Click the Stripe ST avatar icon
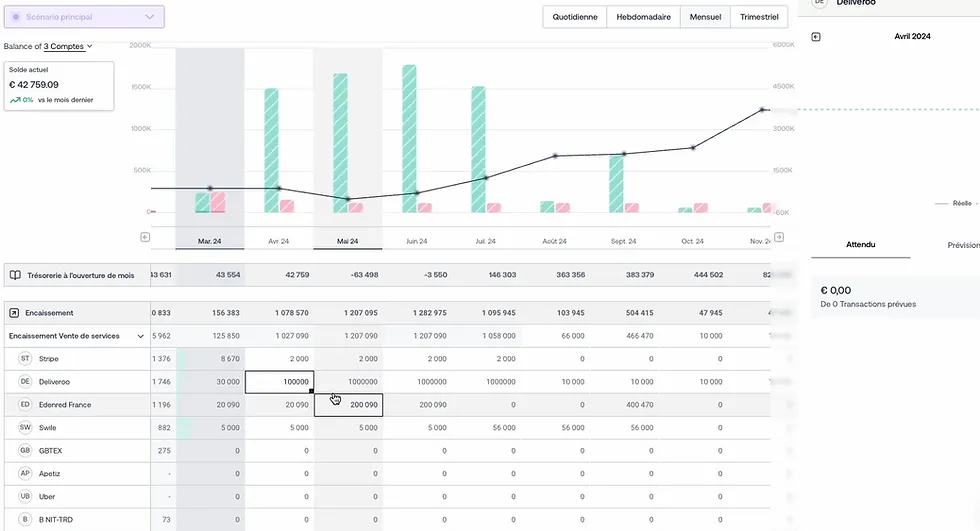Viewport: 980px width, 531px height. (25, 358)
